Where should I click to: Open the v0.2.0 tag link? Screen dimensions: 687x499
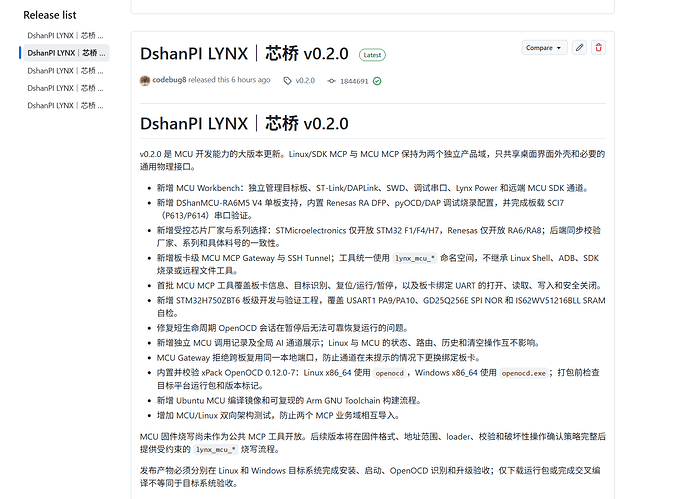click(305, 81)
